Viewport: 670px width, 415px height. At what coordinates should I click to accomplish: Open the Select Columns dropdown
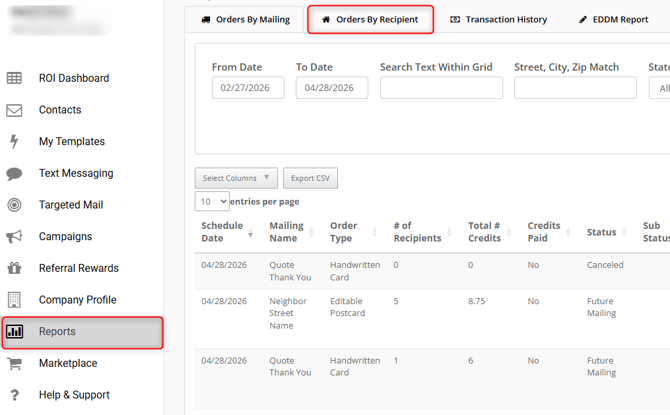[x=236, y=178]
